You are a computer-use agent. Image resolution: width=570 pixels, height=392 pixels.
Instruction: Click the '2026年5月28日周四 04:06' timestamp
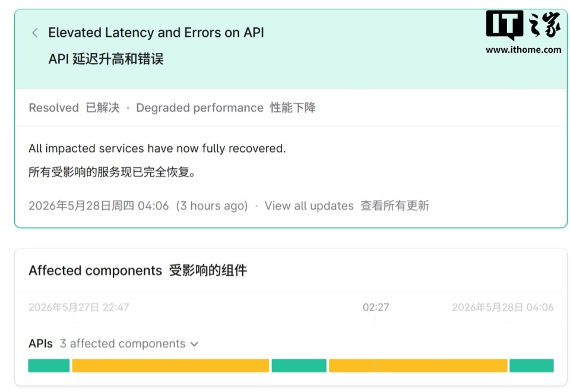99,206
